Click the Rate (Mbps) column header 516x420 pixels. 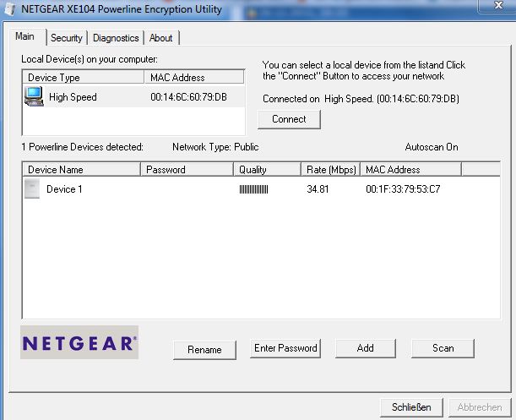331,170
